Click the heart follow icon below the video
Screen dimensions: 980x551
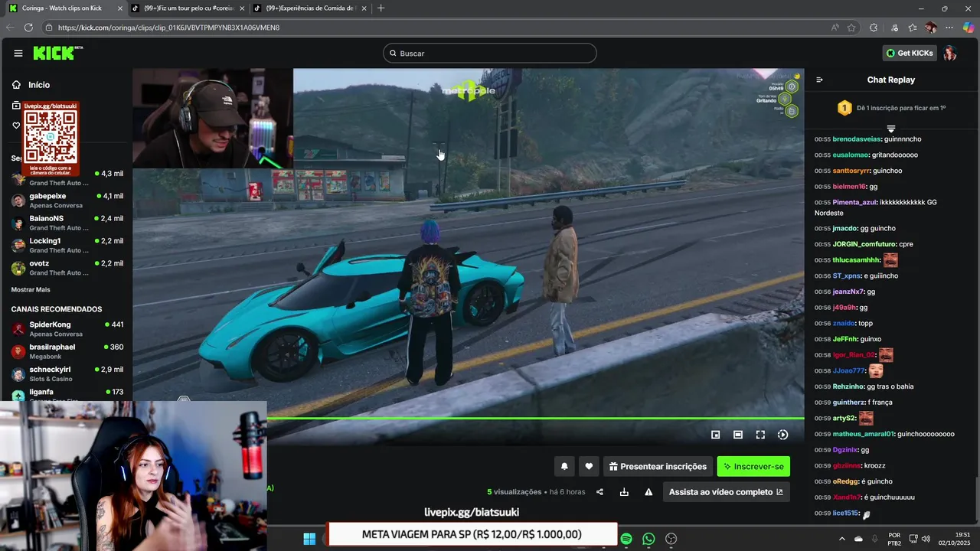(589, 466)
